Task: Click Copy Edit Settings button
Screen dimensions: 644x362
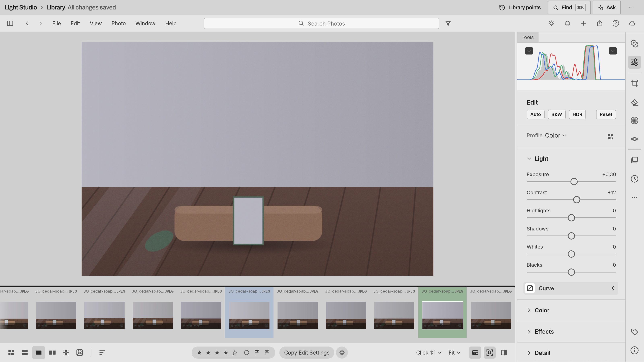Action: 307,353
